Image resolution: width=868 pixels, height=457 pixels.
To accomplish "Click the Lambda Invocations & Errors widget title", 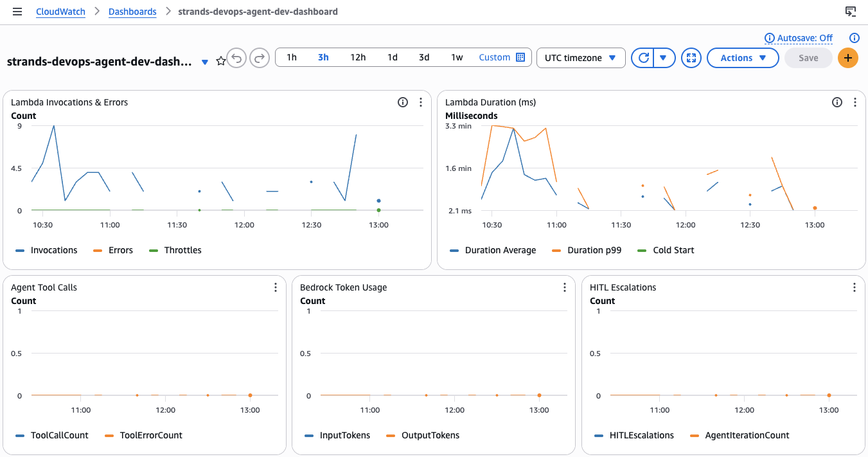I will tap(69, 102).
